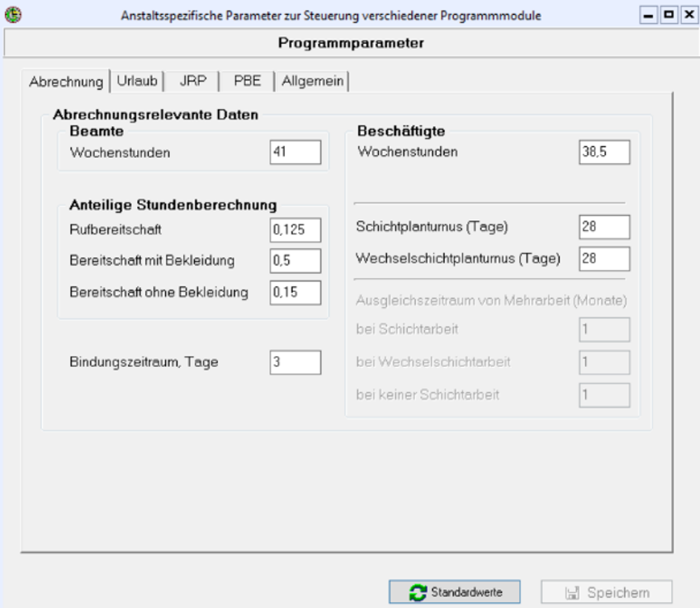Click the Ausgleichszeitraum von Mehrarbeit (Monate) label
Screen dimensions: 700x608
491,300
